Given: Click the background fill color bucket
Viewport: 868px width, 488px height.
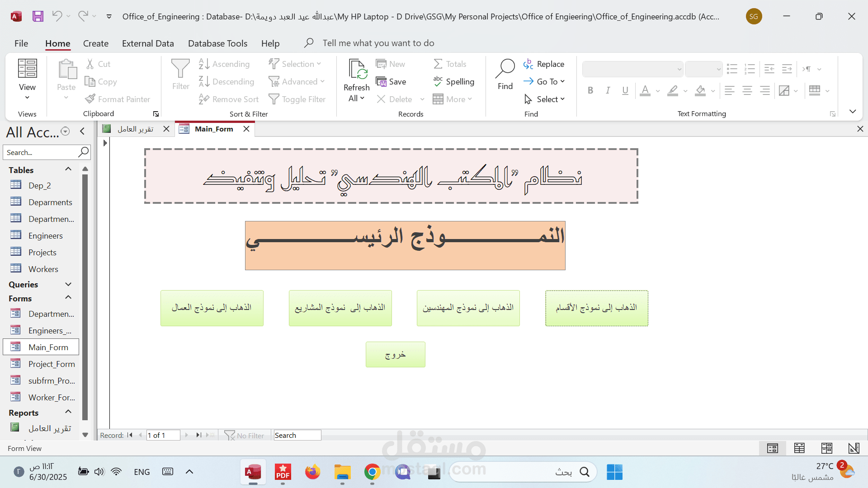Looking at the screenshot, I should pos(700,91).
